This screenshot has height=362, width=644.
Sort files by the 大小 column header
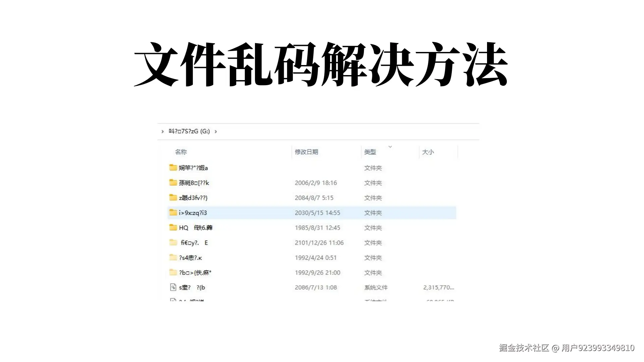tap(427, 152)
